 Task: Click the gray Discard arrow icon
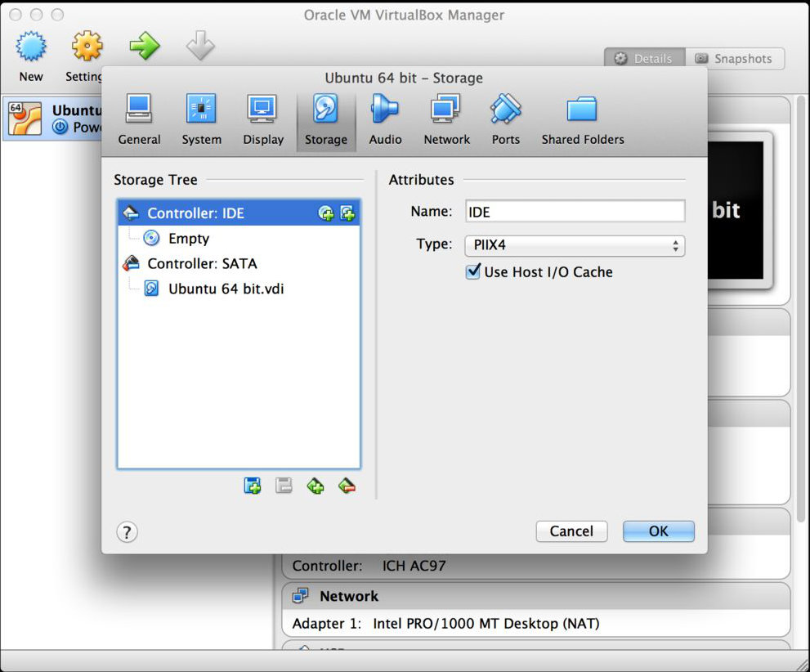tap(200, 47)
